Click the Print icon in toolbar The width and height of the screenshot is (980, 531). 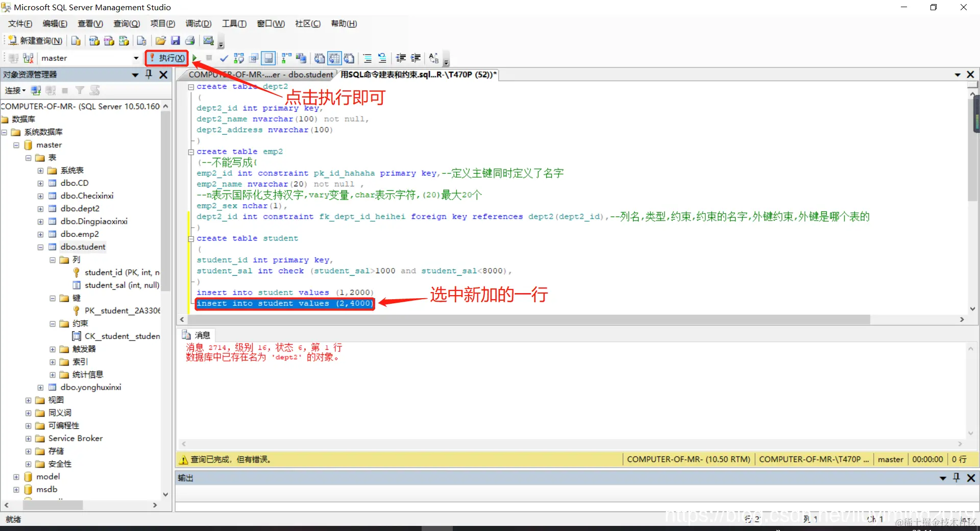(190, 41)
